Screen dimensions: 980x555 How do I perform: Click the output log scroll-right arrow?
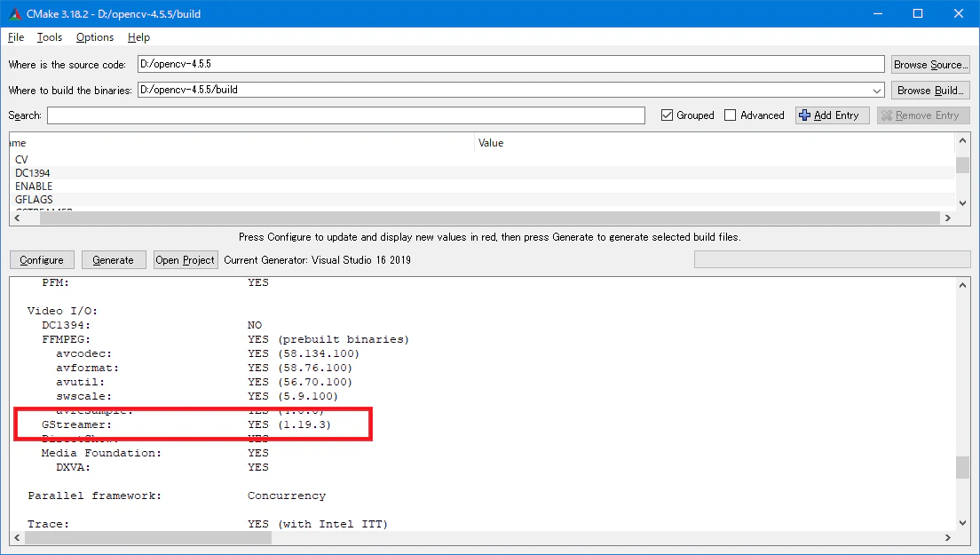coord(948,538)
